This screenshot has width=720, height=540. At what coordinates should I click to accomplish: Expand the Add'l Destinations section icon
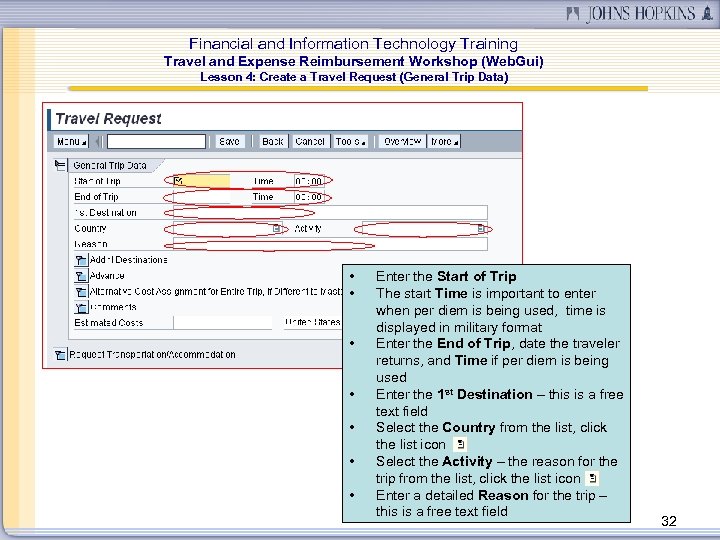tap(81, 260)
